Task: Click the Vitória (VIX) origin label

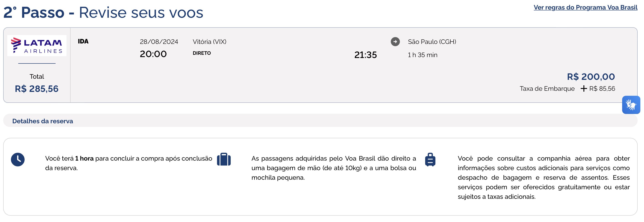Action: [x=210, y=42]
